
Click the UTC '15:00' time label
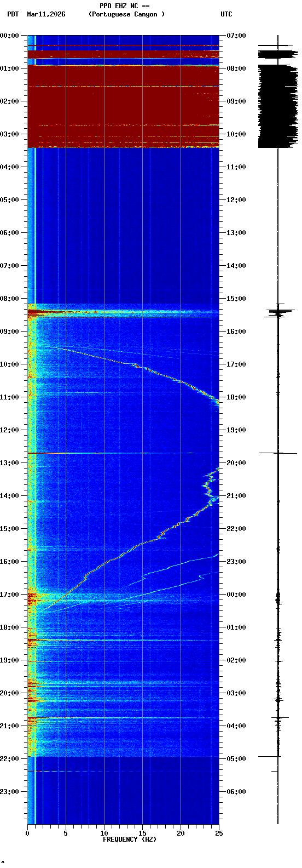click(x=236, y=299)
